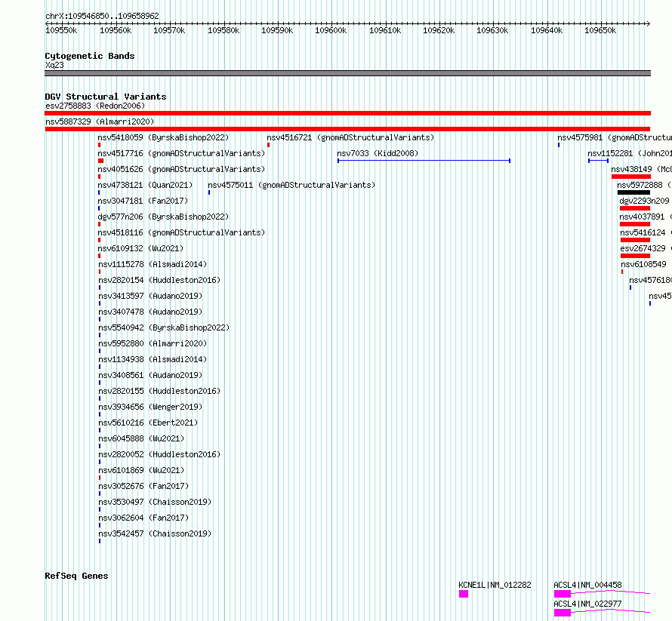672x621 pixels.
Task: Click nsv1134938 (Alsmadi2014) label
Action: point(153,359)
